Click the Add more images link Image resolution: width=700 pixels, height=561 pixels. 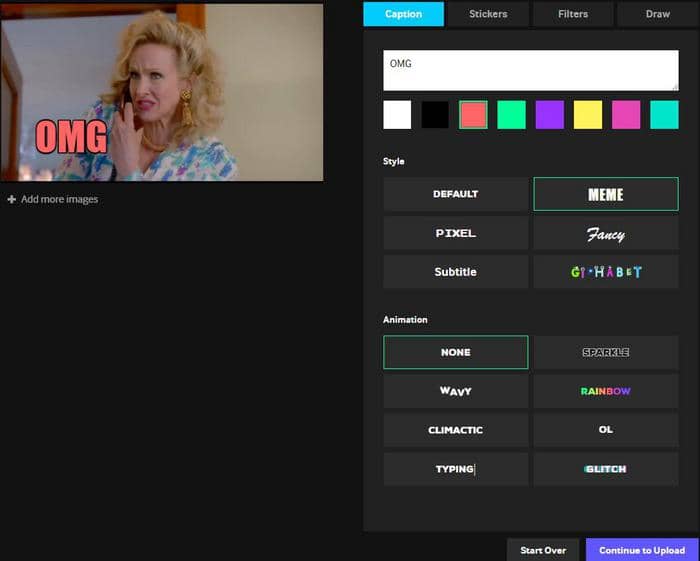coord(59,199)
